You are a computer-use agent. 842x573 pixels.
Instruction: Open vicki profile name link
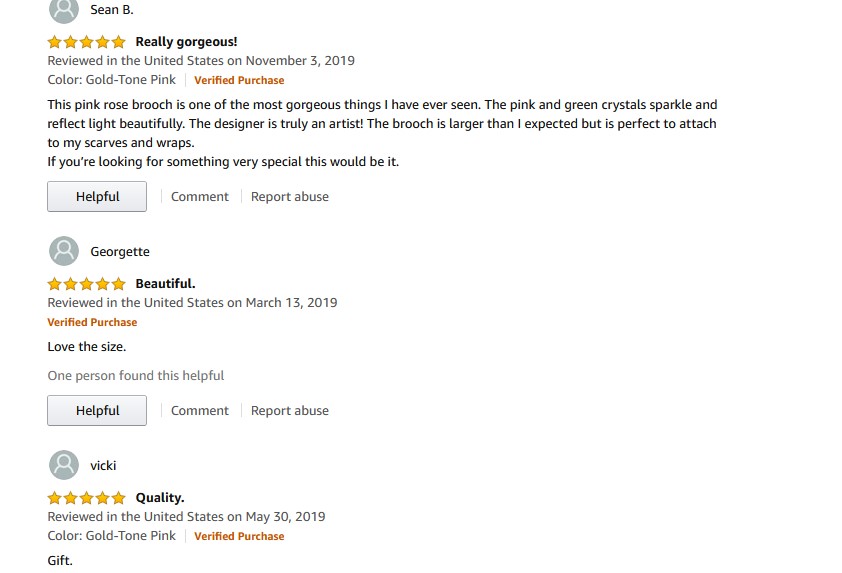point(103,466)
